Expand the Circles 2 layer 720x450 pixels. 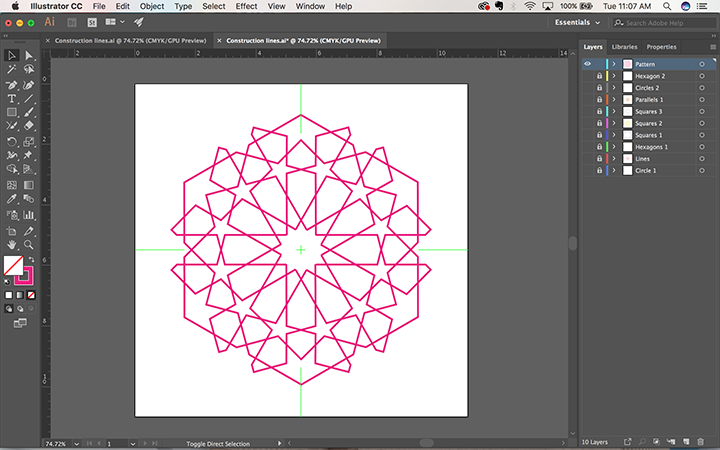coord(614,88)
